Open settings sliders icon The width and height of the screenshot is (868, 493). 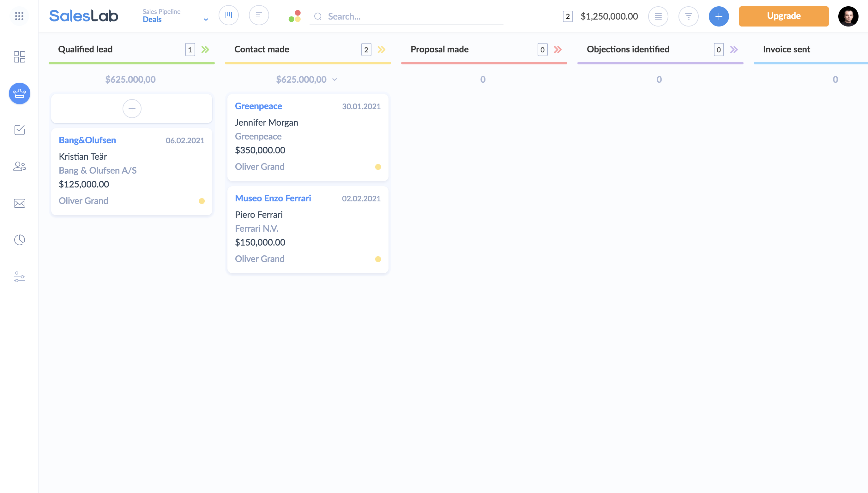point(19,276)
